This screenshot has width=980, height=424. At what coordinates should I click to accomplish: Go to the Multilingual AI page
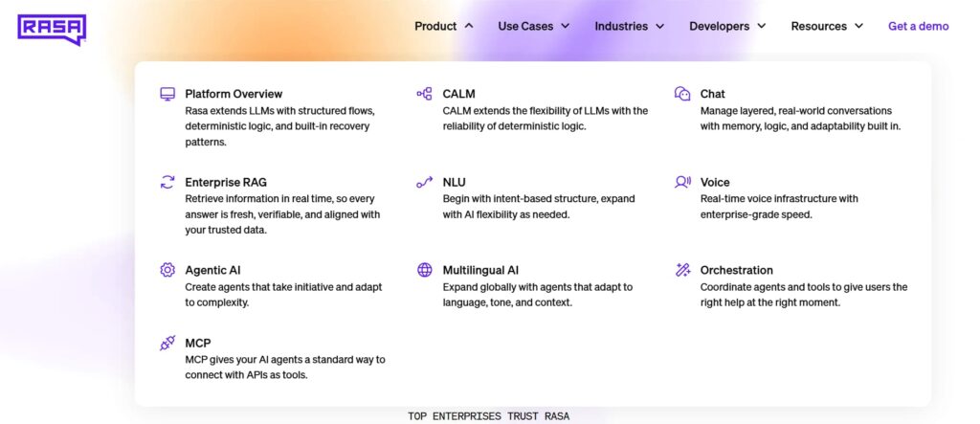point(480,270)
